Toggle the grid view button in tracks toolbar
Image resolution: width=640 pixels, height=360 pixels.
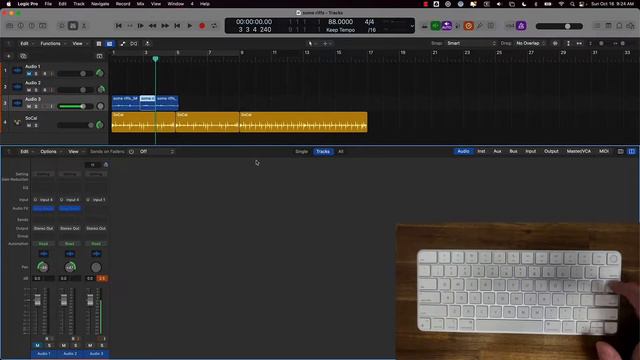[x=99, y=43]
